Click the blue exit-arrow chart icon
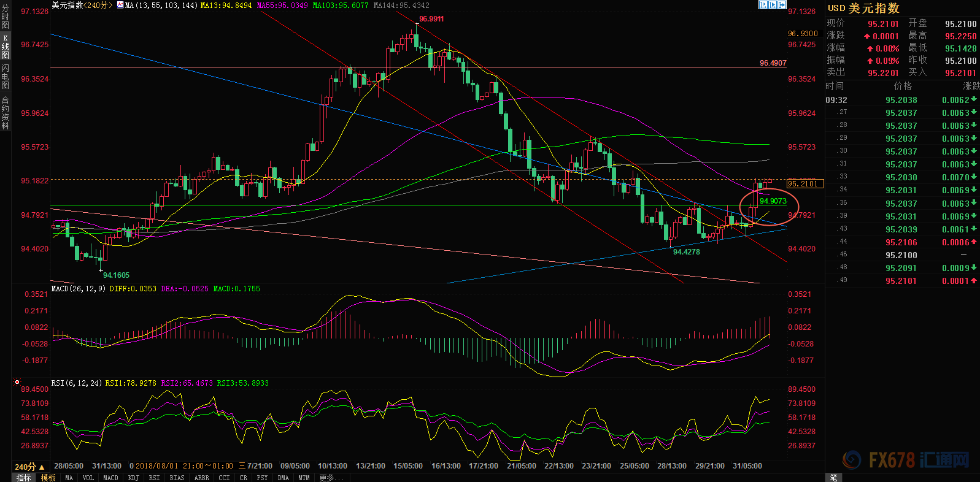The image size is (980, 482). click(x=782, y=5)
